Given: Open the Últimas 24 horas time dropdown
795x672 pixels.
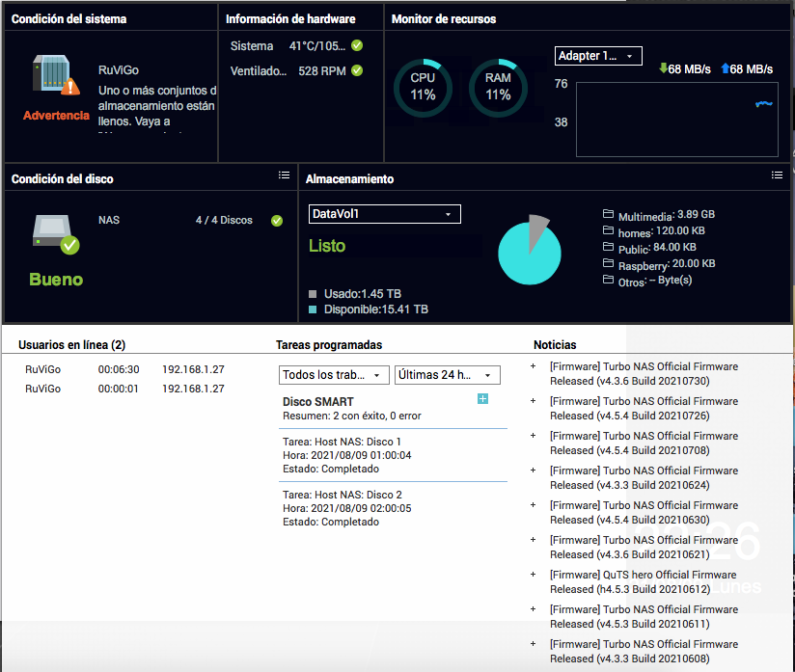Looking at the screenshot, I should click(x=447, y=375).
